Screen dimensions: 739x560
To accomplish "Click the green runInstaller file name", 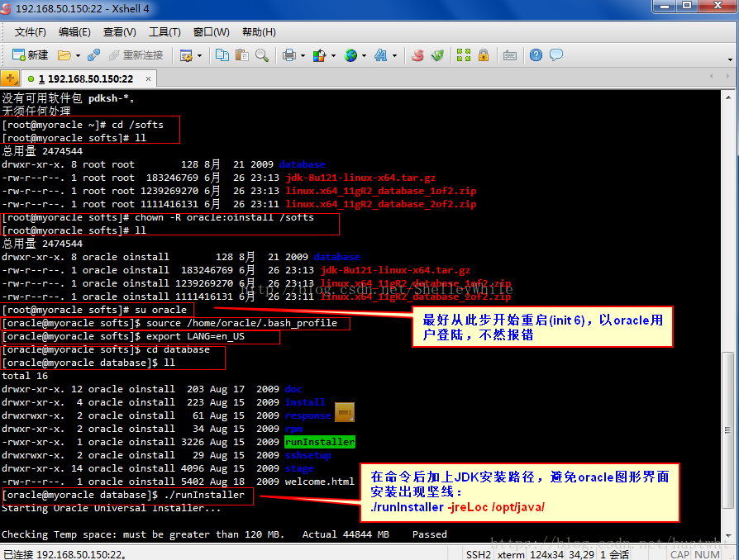I will coord(320,442).
